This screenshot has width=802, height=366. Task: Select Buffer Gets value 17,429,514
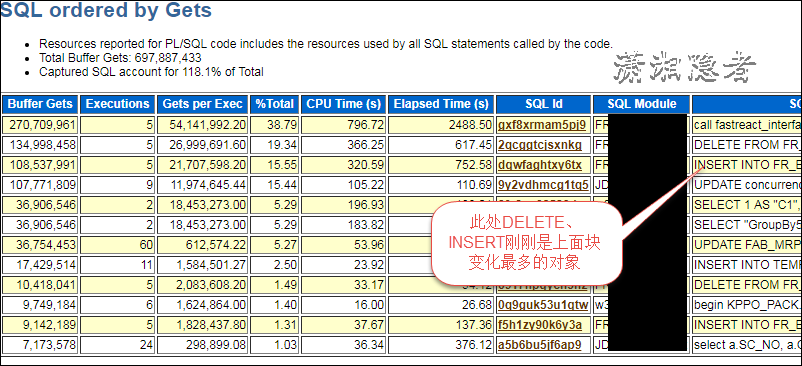point(46,265)
